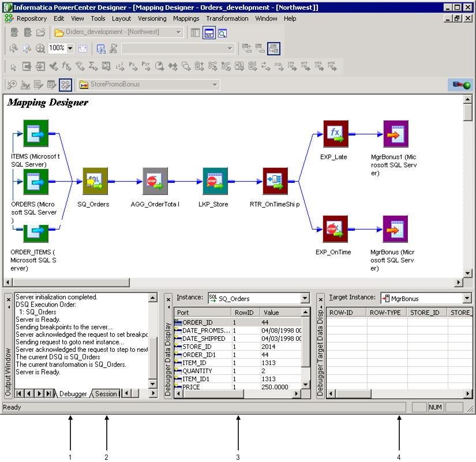Click the ROW-TYPE column header

pos(387,313)
